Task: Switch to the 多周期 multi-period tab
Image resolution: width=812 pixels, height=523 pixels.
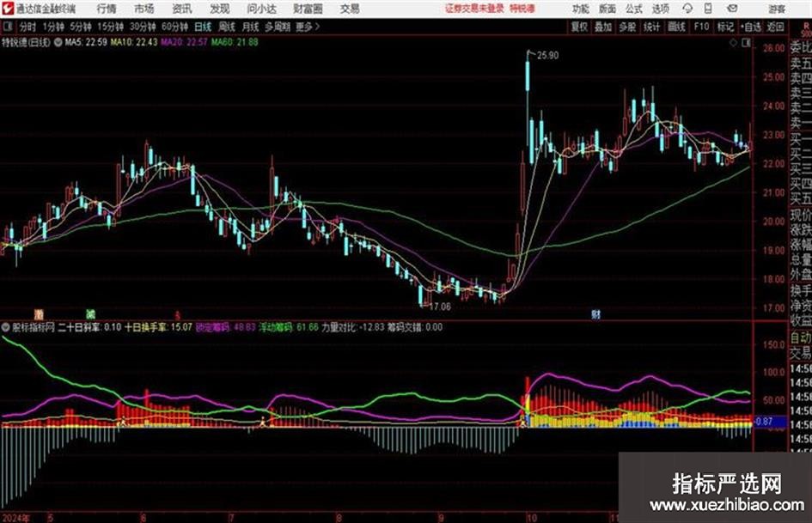Action: pos(278,27)
